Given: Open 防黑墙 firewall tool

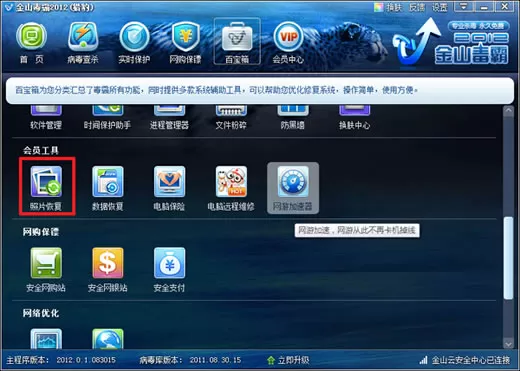Looking at the screenshot, I should point(293,118).
